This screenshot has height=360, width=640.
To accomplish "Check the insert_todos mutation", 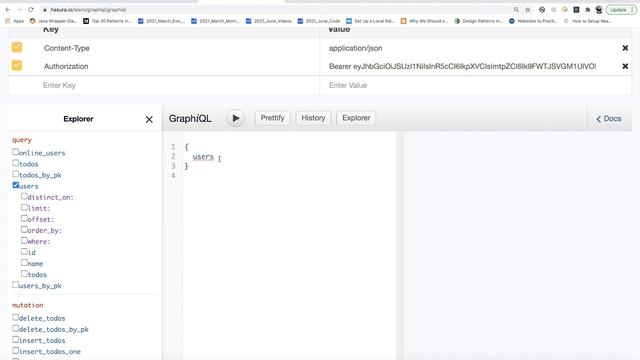I will click(16, 339).
